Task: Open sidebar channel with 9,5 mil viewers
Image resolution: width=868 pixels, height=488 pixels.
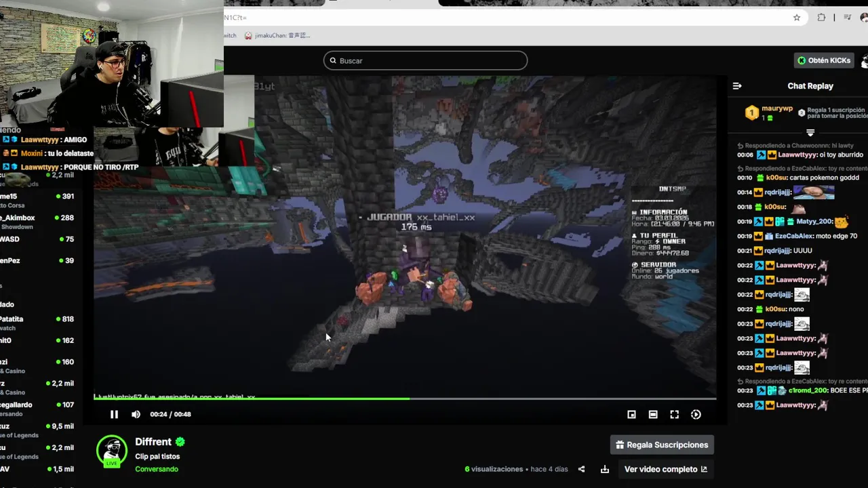Action: tap(37, 430)
